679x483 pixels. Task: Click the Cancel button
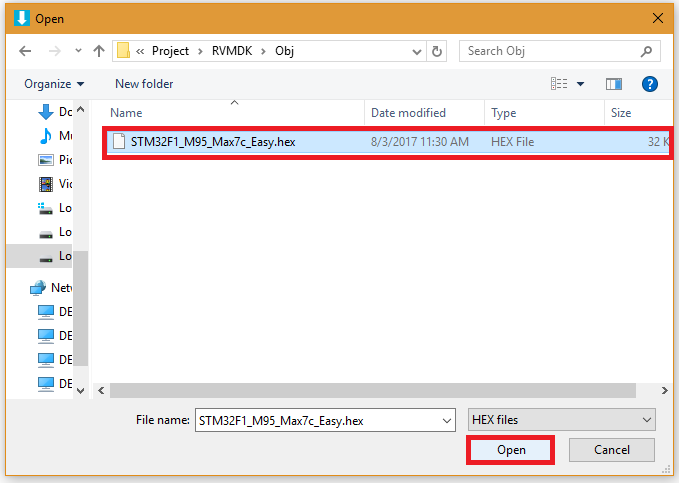pos(611,450)
